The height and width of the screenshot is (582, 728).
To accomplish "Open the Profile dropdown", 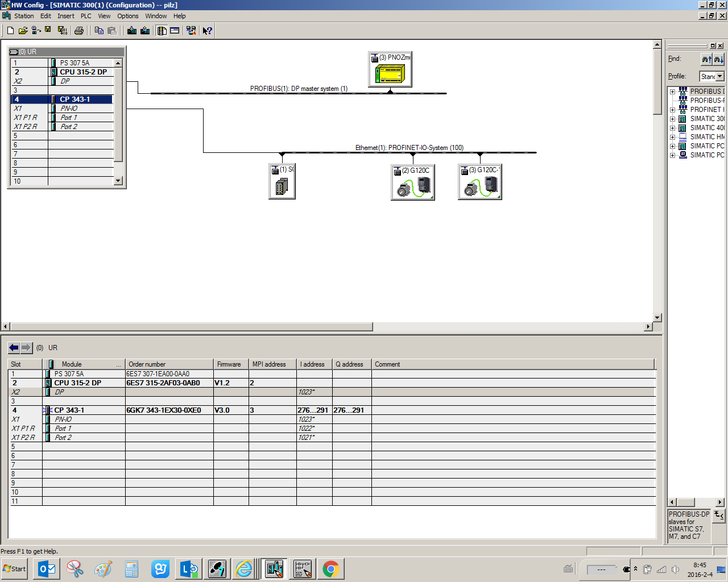I will (720, 76).
